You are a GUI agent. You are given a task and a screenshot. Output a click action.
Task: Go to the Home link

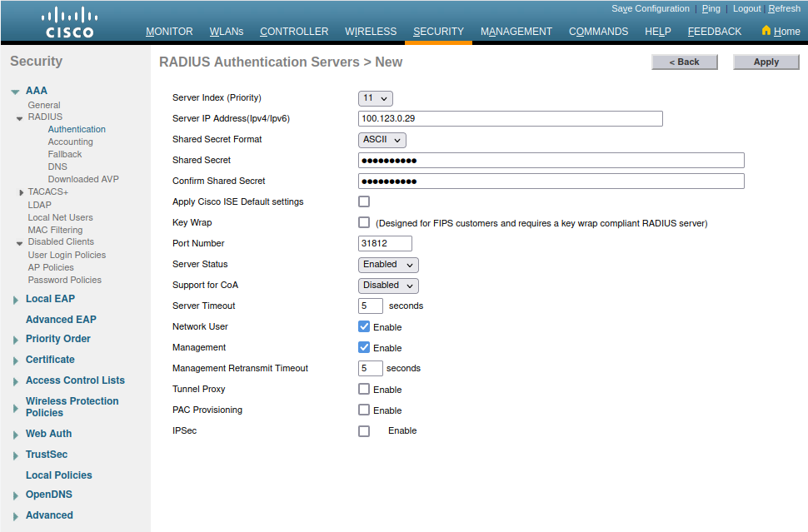[787, 32]
